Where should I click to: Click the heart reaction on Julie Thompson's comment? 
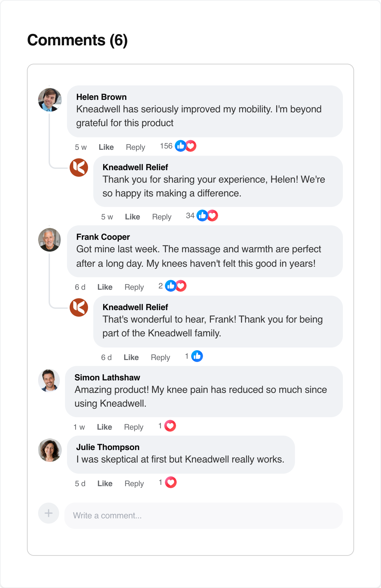171,482
